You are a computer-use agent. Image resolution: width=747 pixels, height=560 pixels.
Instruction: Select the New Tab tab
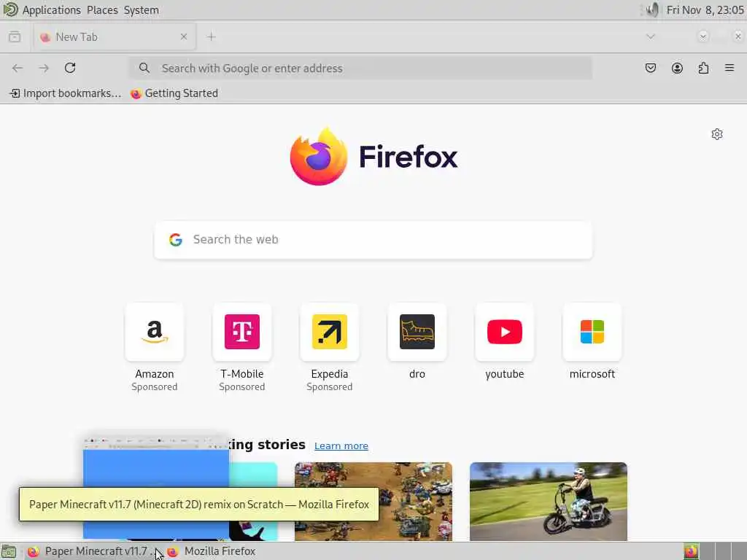(x=115, y=36)
